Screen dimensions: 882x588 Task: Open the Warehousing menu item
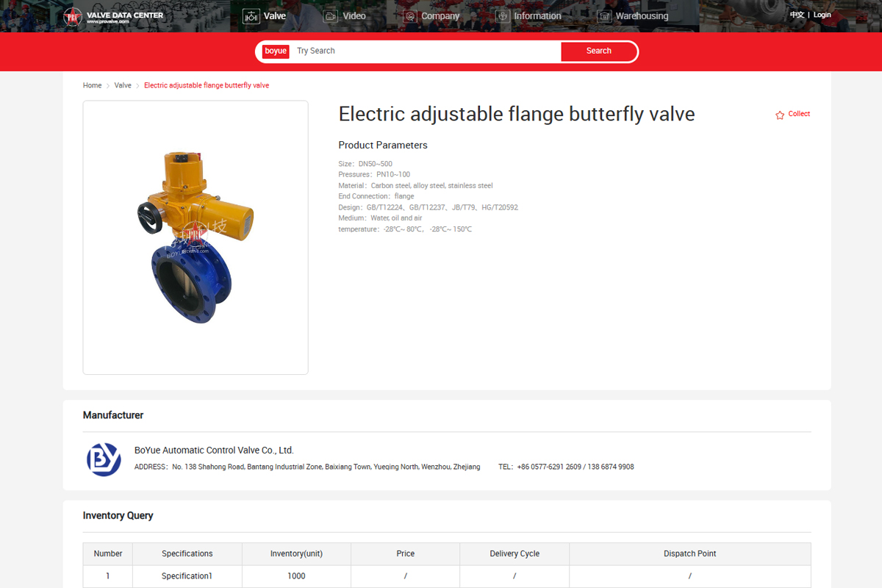[x=642, y=16]
